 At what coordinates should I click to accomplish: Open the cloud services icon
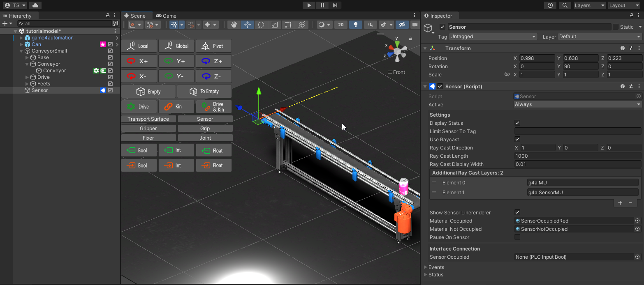point(35,5)
